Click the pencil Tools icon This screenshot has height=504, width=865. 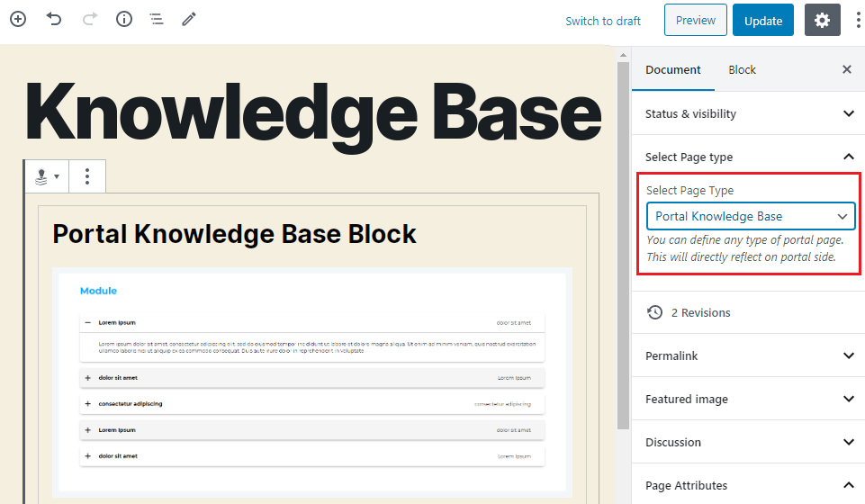(x=189, y=19)
